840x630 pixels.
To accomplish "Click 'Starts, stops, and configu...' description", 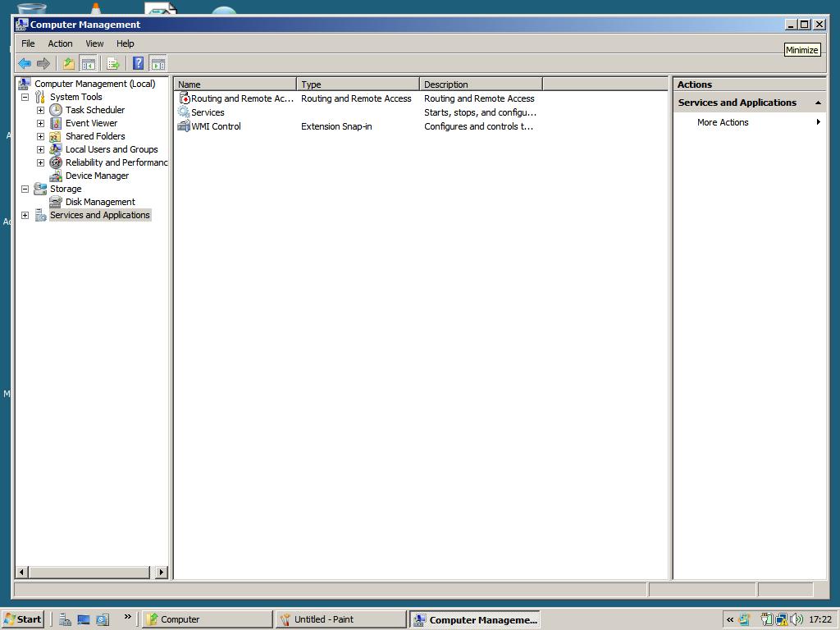I will click(x=480, y=112).
